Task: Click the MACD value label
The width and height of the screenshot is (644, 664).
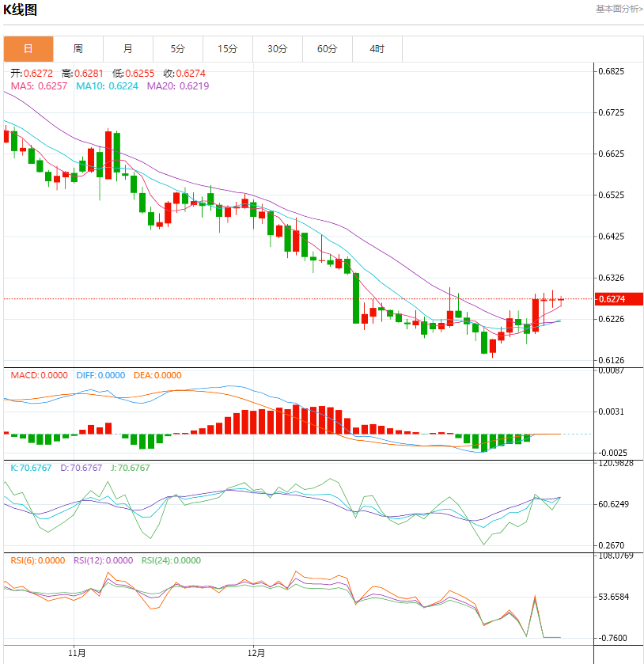Action: 39,375
